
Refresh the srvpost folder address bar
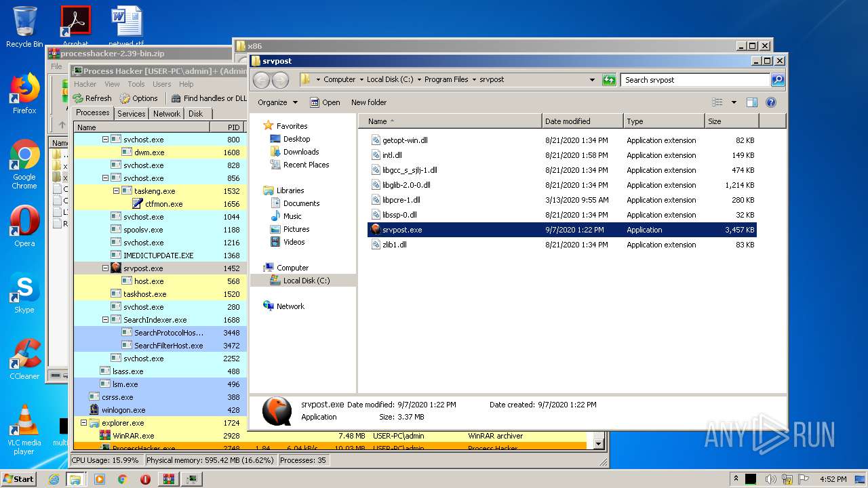(609, 80)
